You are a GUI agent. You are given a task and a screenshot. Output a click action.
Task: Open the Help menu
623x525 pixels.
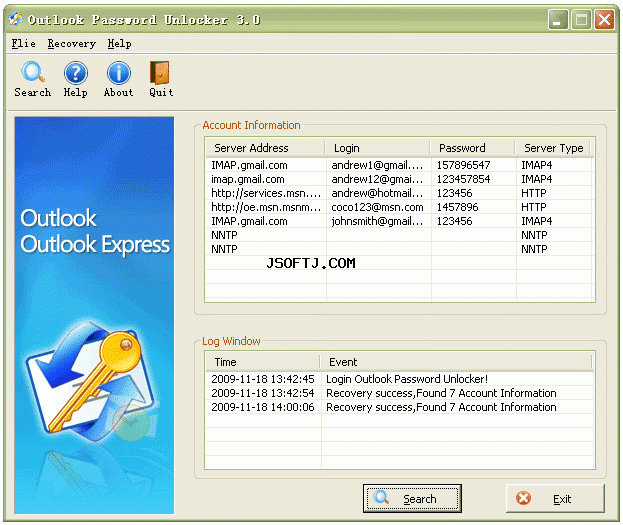[120, 43]
